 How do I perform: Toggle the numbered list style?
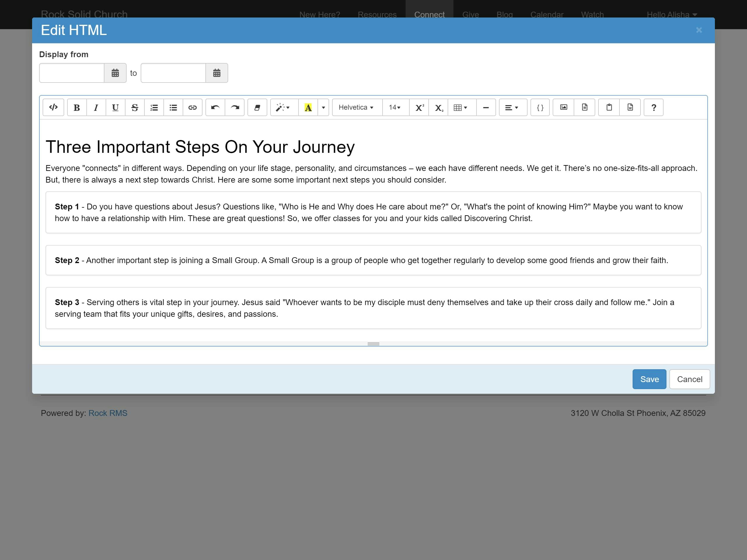click(x=154, y=107)
